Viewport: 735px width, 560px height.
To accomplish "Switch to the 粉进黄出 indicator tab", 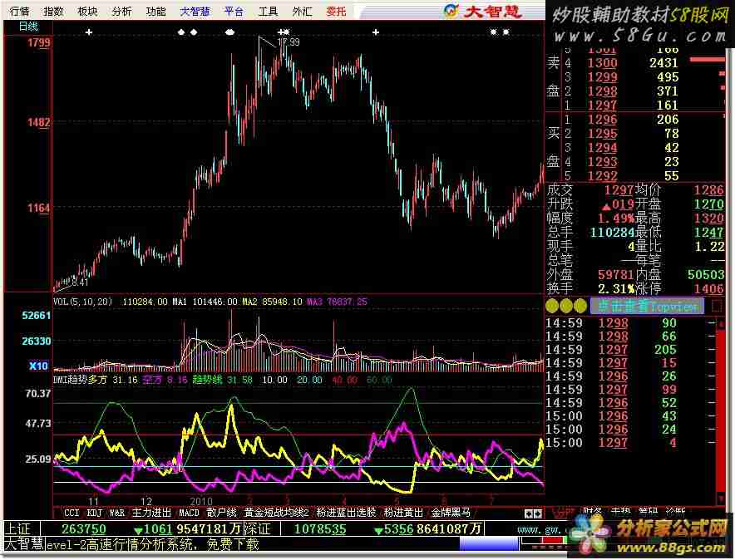I will point(403,513).
